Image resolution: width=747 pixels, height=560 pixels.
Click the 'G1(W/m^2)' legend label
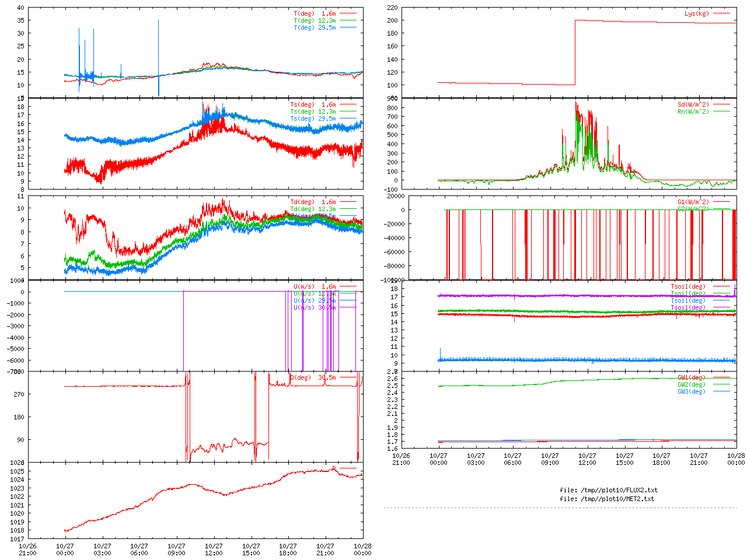click(x=693, y=202)
